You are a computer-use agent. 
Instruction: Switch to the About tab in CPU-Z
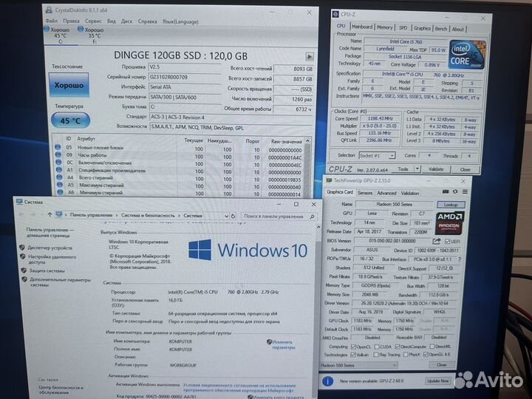click(x=457, y=30)
